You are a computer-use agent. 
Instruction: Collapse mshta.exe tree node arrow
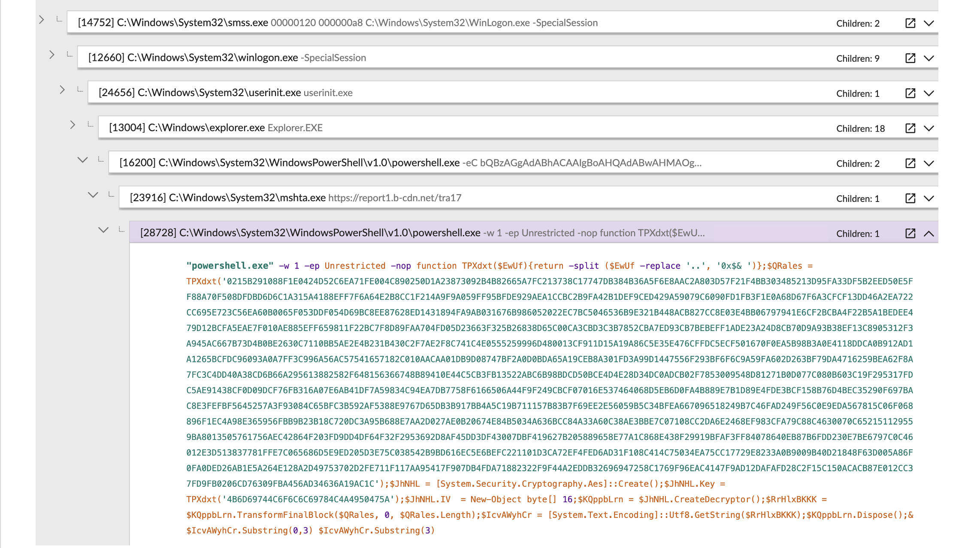93,195
